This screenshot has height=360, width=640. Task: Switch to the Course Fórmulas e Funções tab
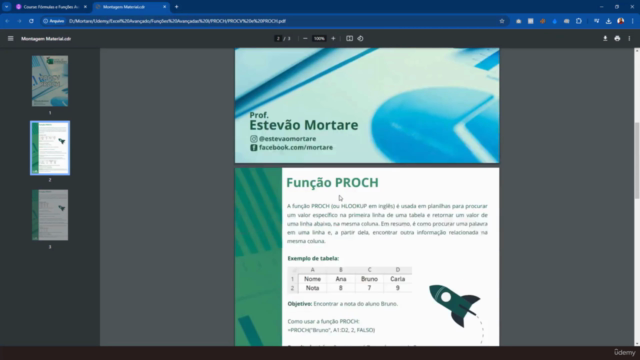pos(51,7)
